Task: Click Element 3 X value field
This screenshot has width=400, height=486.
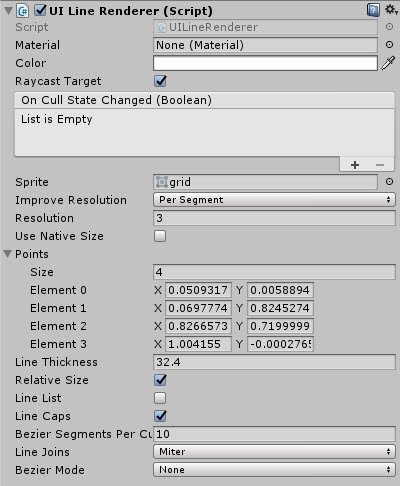Action: tap(198, 344)
